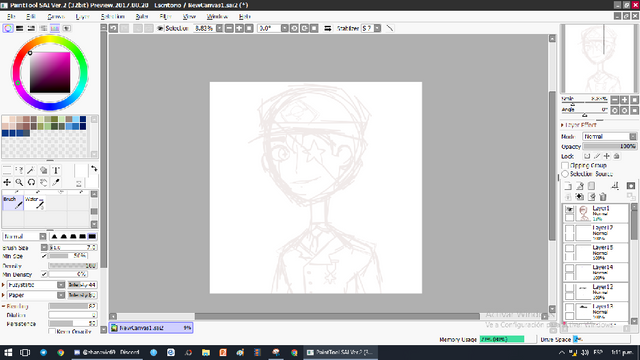
Task: Open the Canvas menu
Action: pyautogui.click(x=56, y=16)
